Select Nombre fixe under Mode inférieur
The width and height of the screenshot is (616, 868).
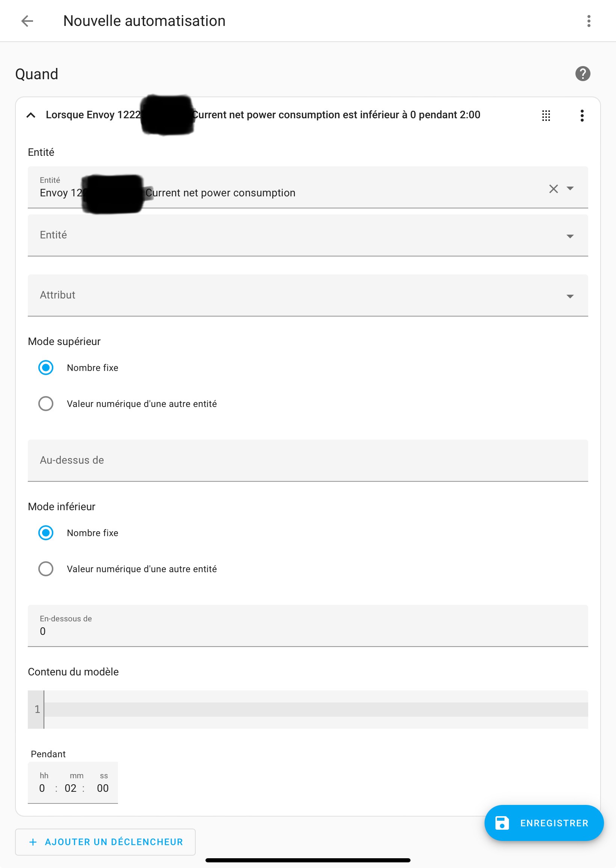(46, 533)
